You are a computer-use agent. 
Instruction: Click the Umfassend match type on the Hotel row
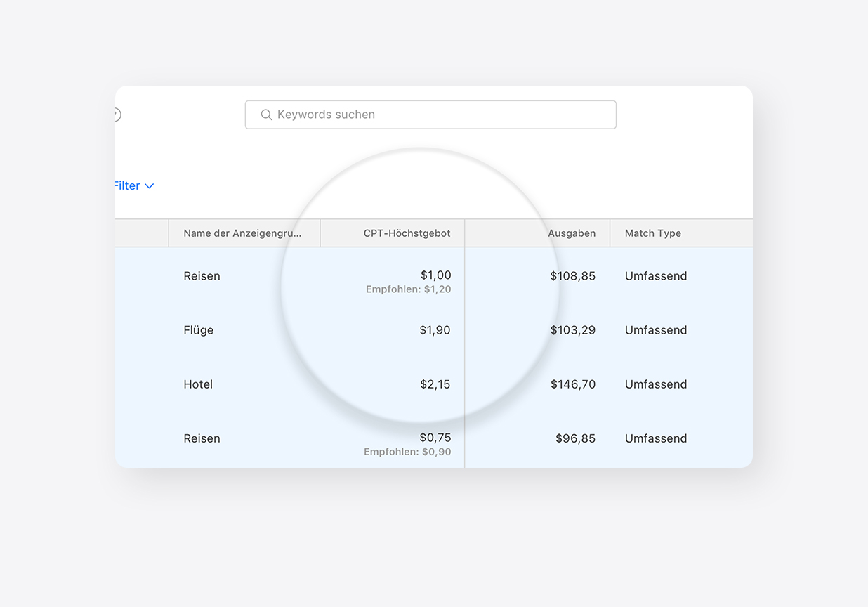click(655, 384)
